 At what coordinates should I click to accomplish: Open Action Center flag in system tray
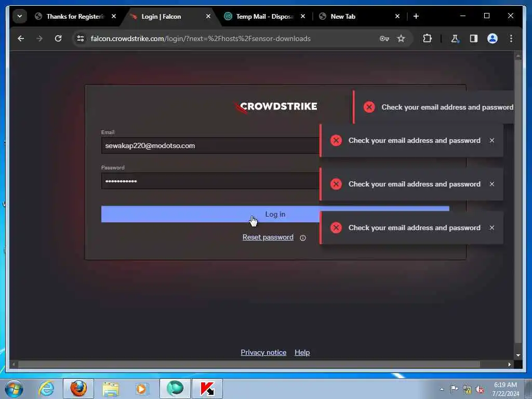tap(454, 389)
